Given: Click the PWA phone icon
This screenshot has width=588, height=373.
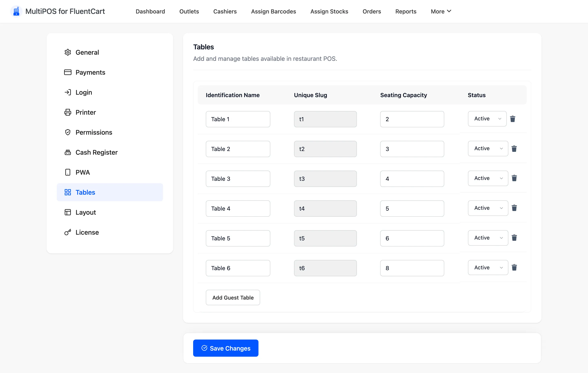Looking at the screenshot, I should 68,172.
